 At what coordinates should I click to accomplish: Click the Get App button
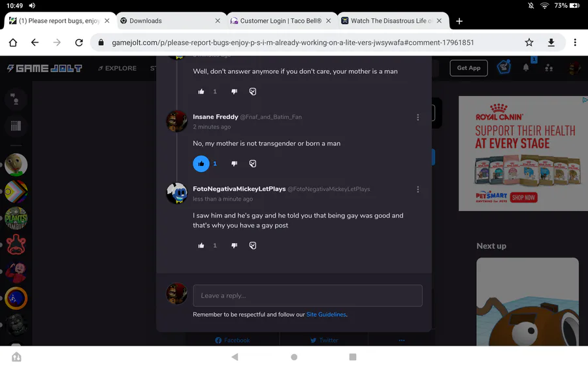468,68
